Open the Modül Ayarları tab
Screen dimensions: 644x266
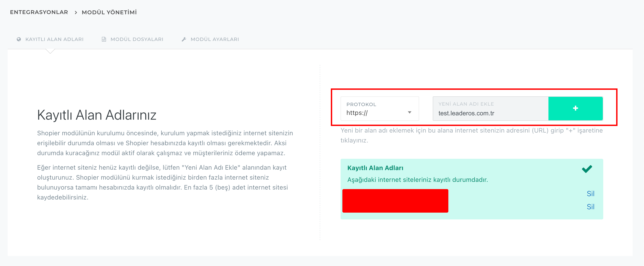(214, 39)
